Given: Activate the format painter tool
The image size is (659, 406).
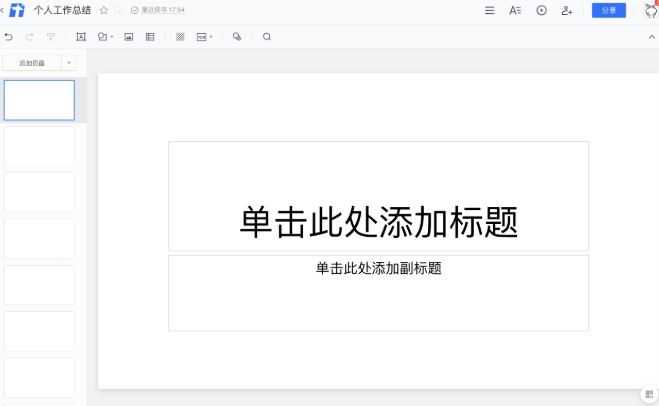Looking at the screenshot, I should coord(51,37).
